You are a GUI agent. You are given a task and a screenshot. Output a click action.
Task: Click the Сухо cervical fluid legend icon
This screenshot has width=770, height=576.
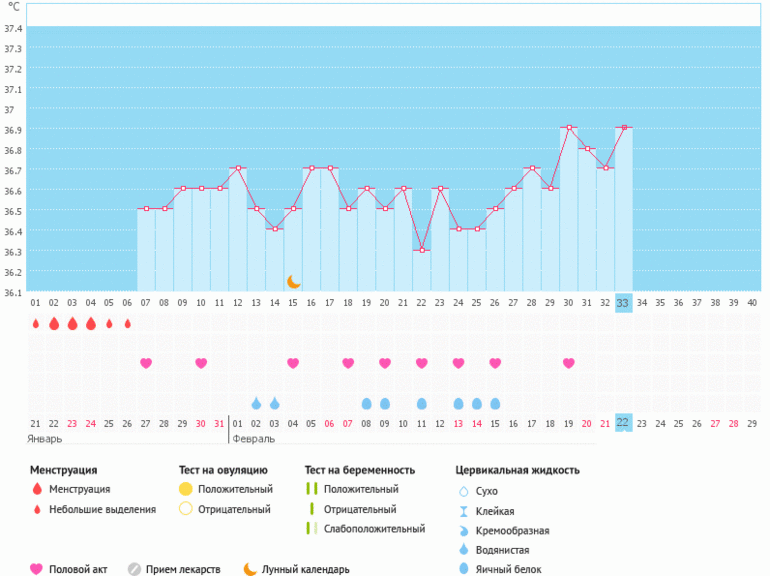point(462,492)
